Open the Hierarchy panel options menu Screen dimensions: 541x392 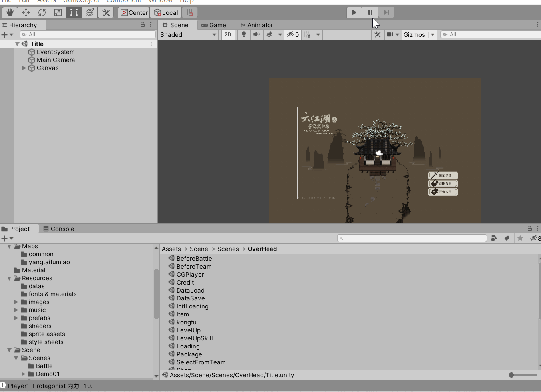(x=151, y=25)
